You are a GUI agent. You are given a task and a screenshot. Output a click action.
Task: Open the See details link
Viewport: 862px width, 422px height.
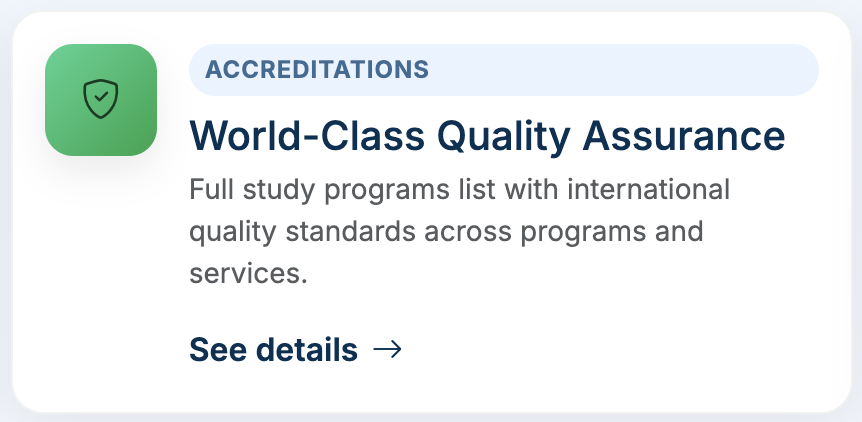273,350
